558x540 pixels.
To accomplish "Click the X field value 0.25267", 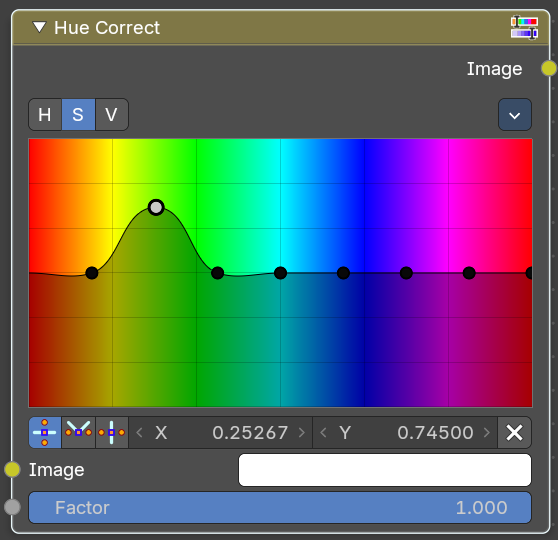I will pyautogui.click(x=221, y=432).
